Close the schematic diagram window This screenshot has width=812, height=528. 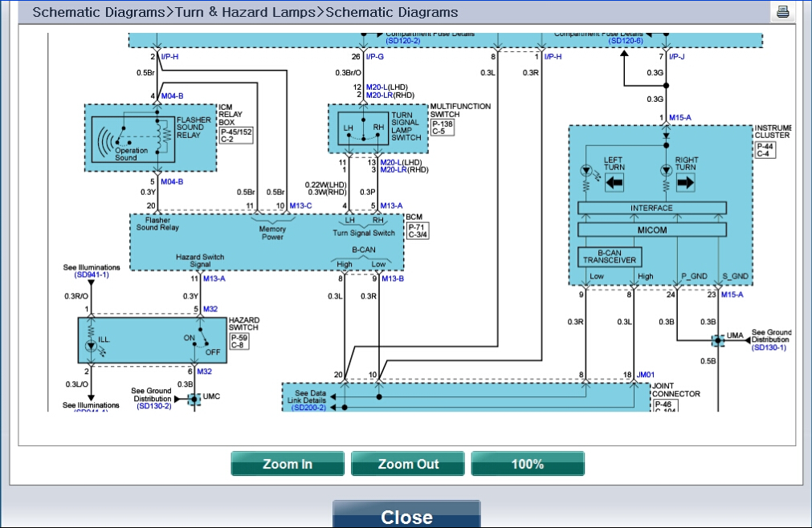406,515
